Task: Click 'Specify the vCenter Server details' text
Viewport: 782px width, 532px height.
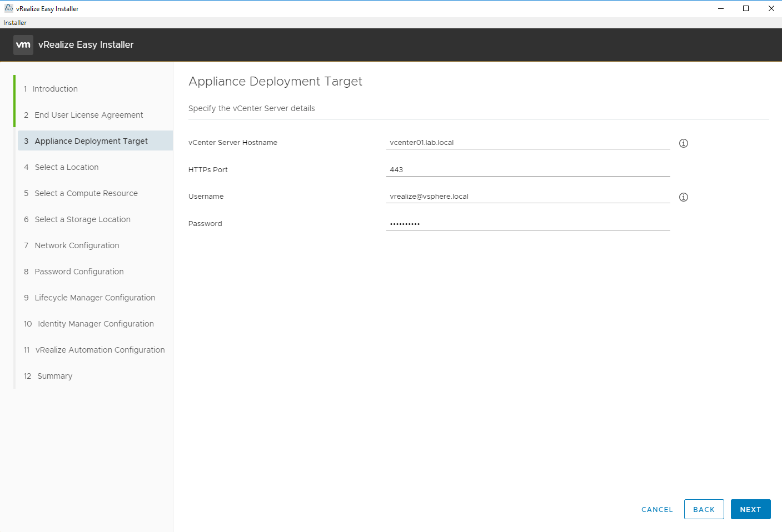Action: 251,108
